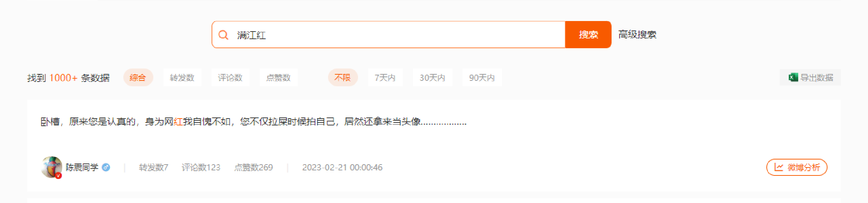This screenshot has width=868, height=203.
Task: Focus the search field containing 满江红
Action: [389, 34]
